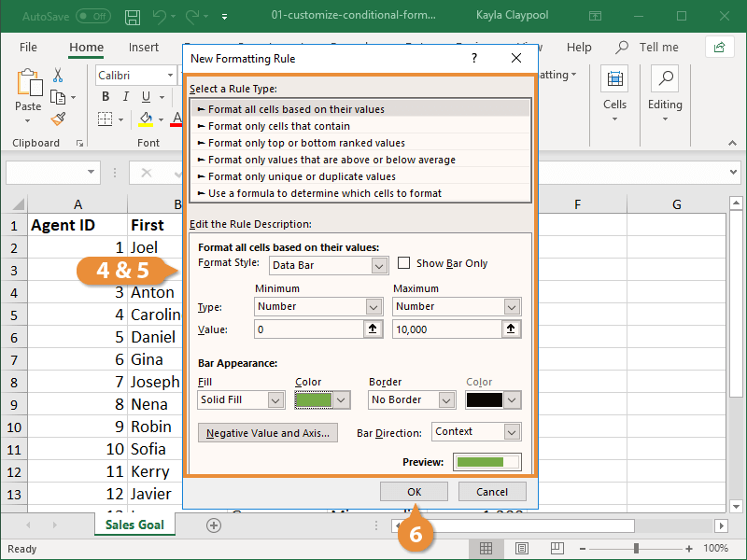Select the Sales Goal sheet tab
Viewport: 747px width, 560px height.
pyautogui.click(x=134, y=525)
